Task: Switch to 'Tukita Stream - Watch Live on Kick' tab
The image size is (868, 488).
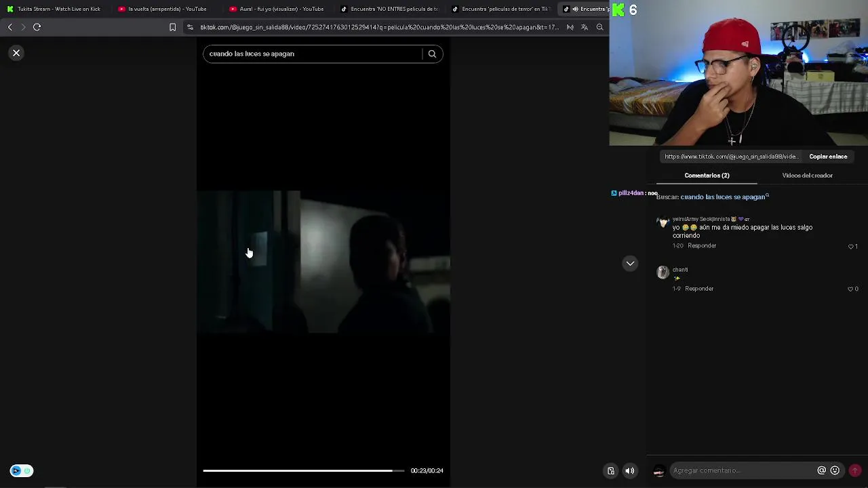Action: coord(54,9)
